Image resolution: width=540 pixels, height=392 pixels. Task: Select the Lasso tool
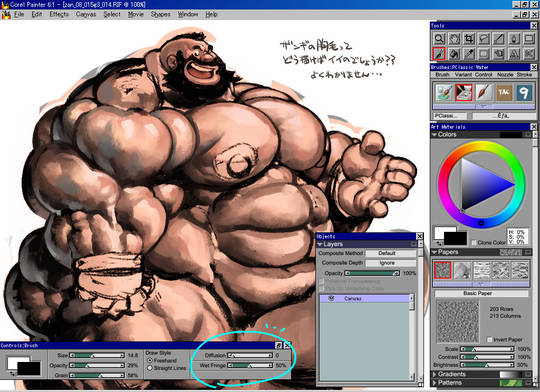[484, 38]
